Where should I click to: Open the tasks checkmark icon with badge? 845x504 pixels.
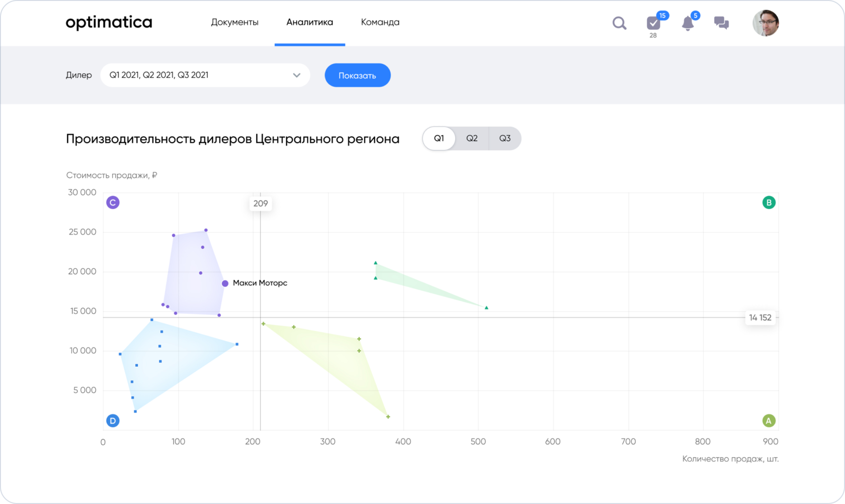pos(653,23)
